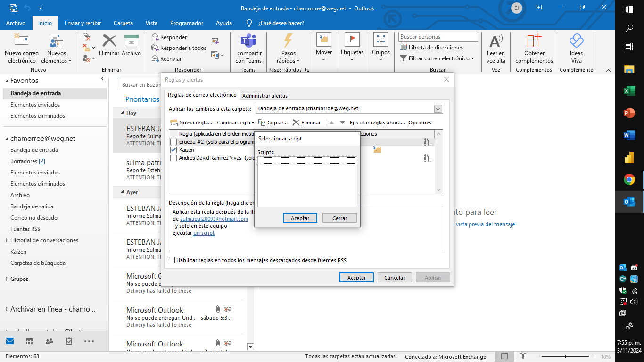Open the Windows Start button
The height and width of the screenshot is (362, 644).
(x=629, y=9)
